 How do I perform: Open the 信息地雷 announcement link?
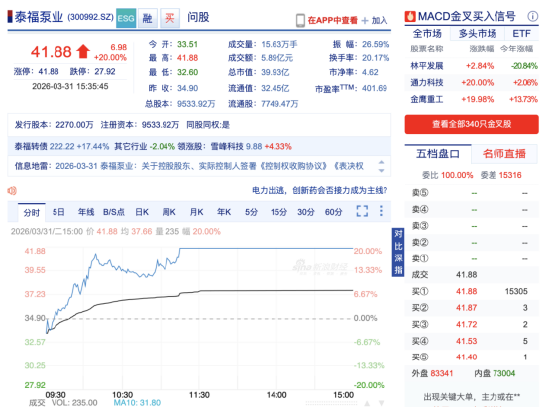209,166
